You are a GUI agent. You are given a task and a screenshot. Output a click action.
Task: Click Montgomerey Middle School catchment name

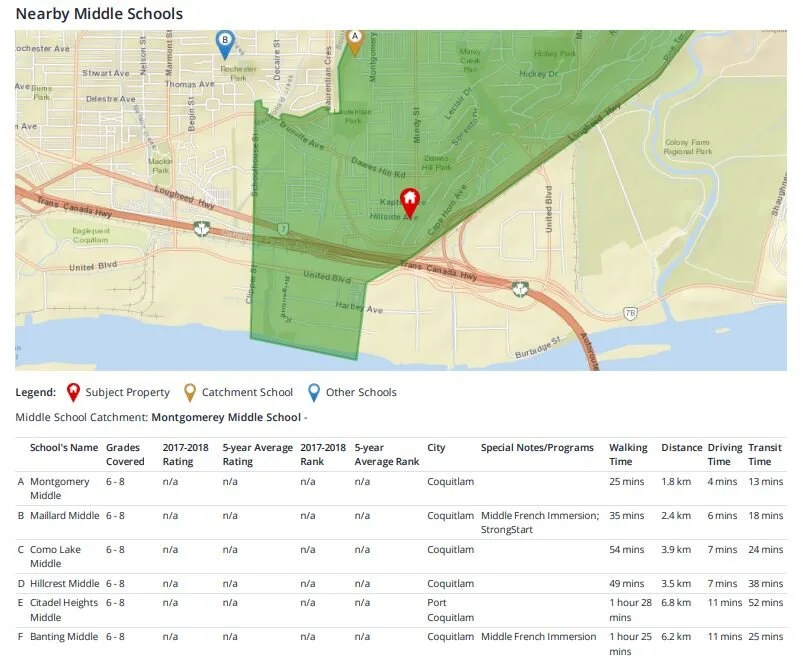click(x=226, y=417)
